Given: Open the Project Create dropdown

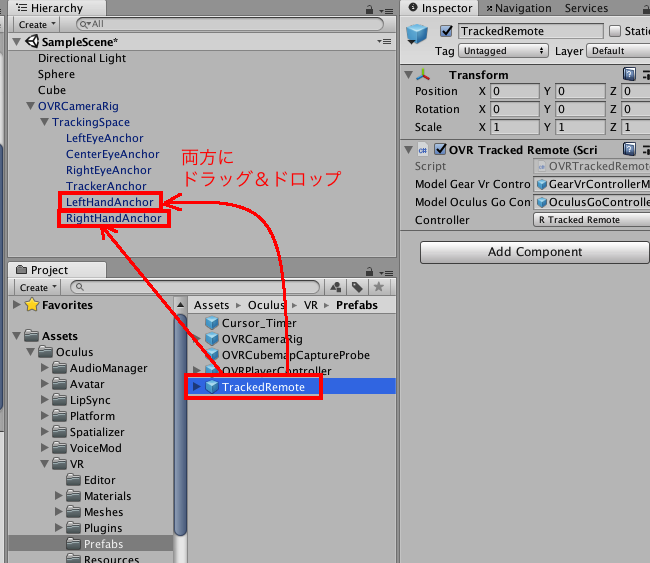Looking at the screenshot, I should 38,287.
